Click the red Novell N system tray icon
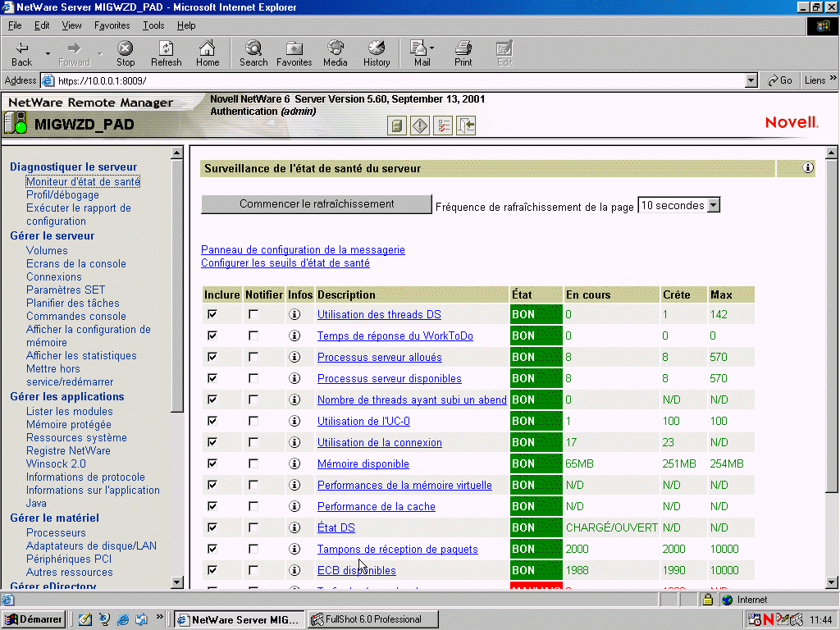 (769, 619)
